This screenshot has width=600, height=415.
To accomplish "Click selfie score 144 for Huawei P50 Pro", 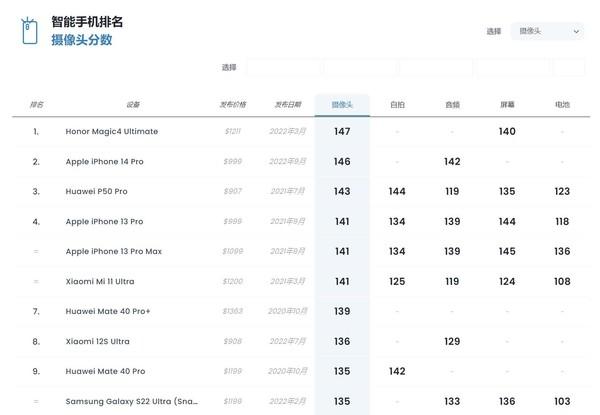I will [x=397, y=191].
